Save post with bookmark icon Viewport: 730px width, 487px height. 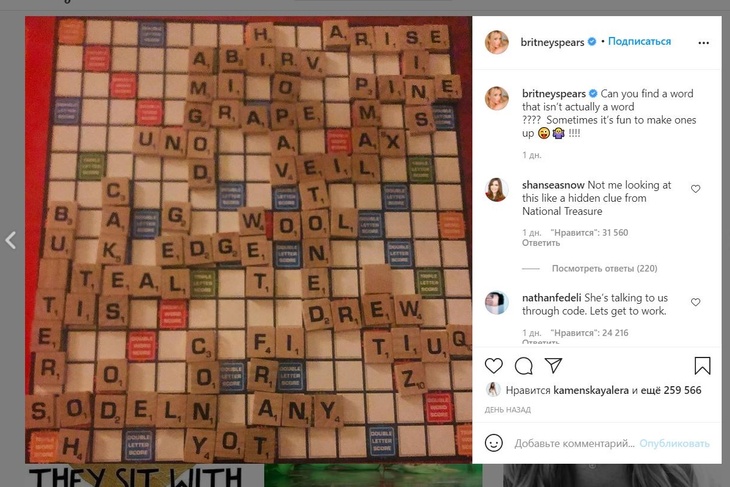click(703, 365)
